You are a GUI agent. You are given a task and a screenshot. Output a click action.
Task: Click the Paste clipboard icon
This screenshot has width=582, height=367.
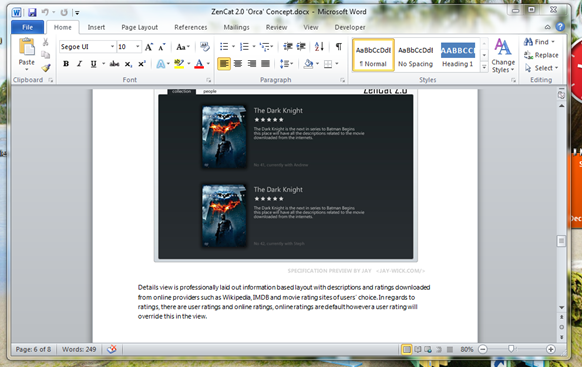26,47
